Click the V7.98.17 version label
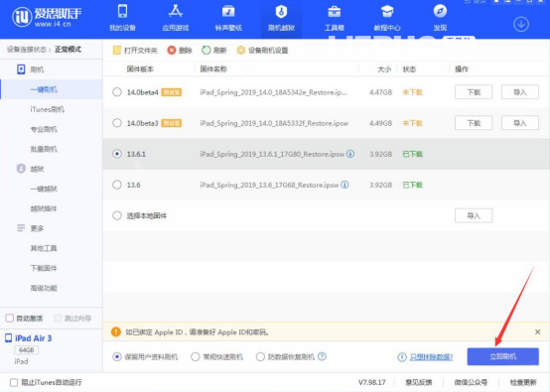This screenshot has height=392, width=550. pyautogui.click(x=372, y=382)
